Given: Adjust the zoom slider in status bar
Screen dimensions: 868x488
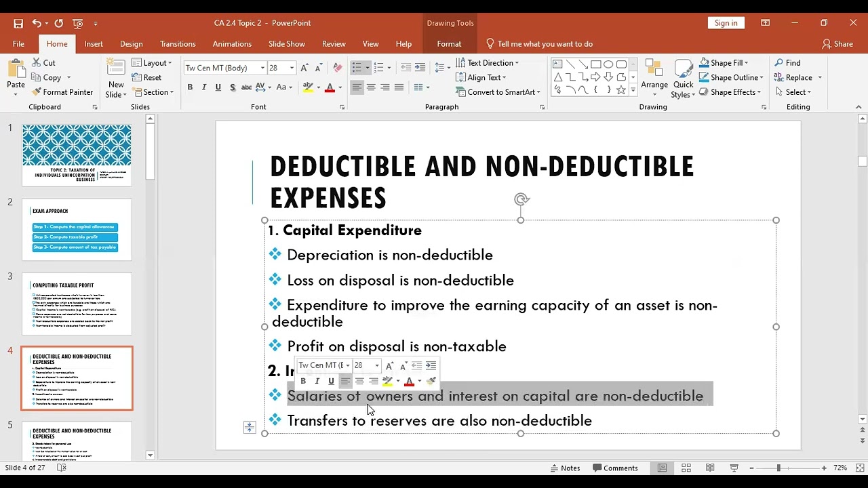Looking at the screenshot, I should (x=778, y=468).
